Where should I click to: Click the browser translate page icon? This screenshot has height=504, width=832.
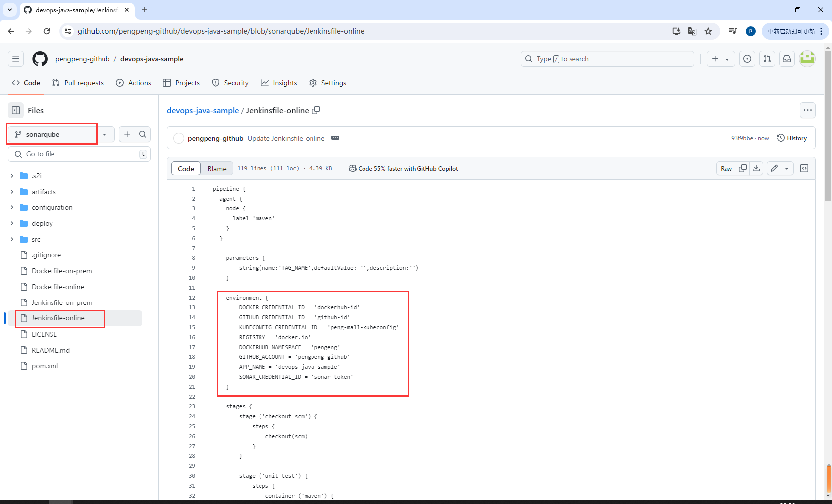point(692,31)
